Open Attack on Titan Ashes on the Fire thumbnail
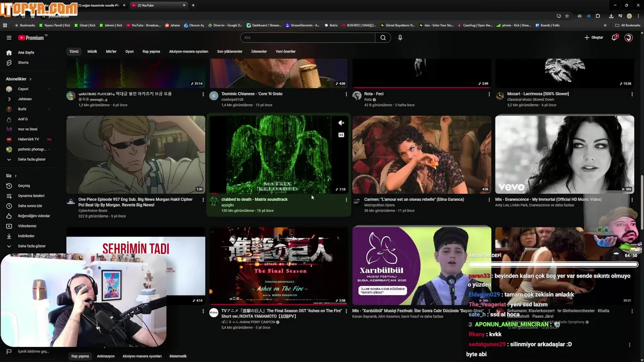 coord(279,265)
